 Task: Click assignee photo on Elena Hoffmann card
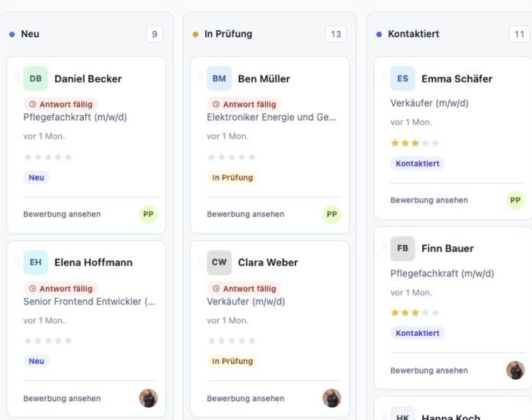pyautogui.click(x=148, y=398)
